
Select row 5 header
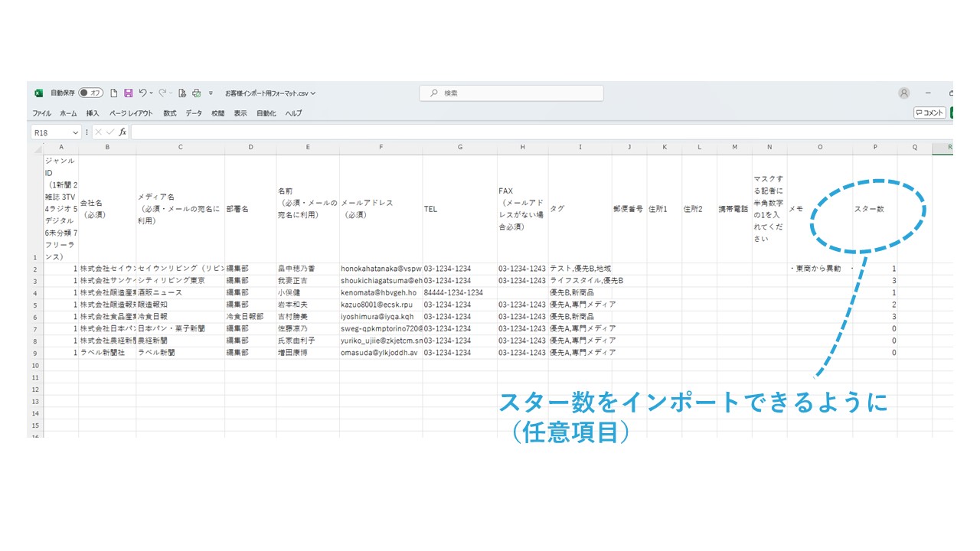(x=35, y=305)
